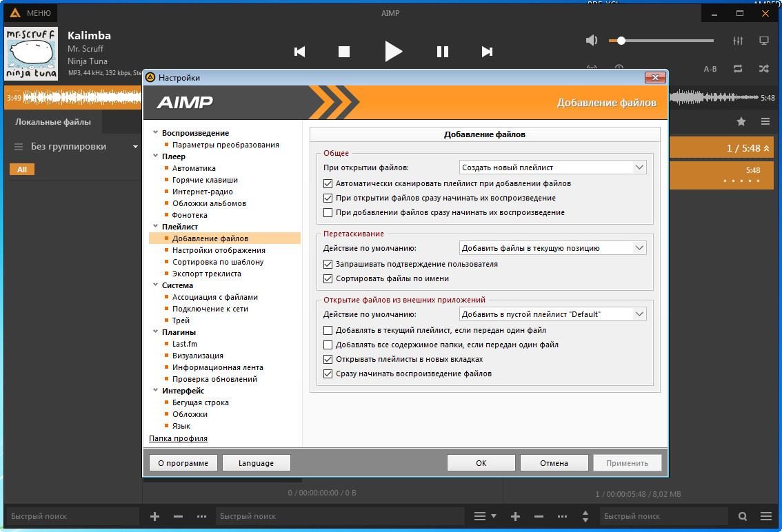Open bottom-right hamburger menu

click(x=766, y=517)
